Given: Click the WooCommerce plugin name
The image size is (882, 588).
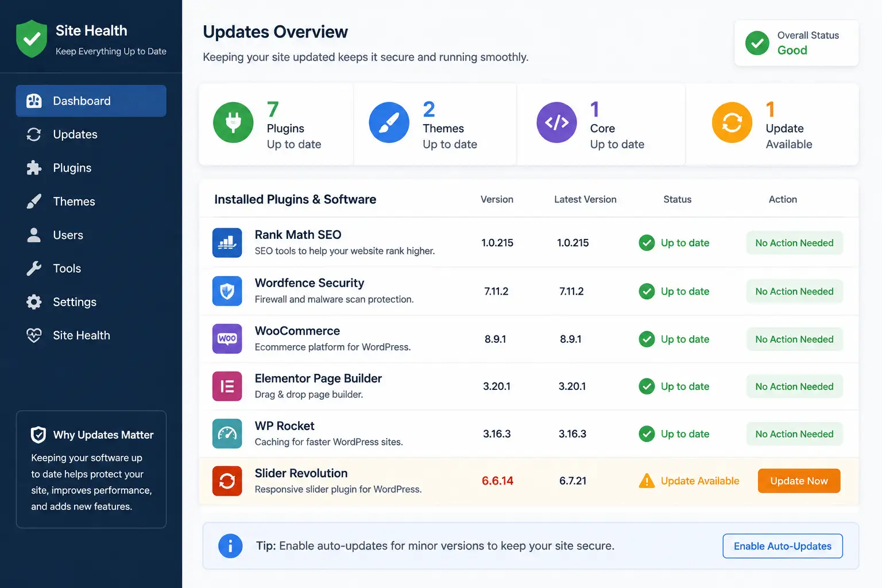Looking at the screenshot, I should 297,331.
